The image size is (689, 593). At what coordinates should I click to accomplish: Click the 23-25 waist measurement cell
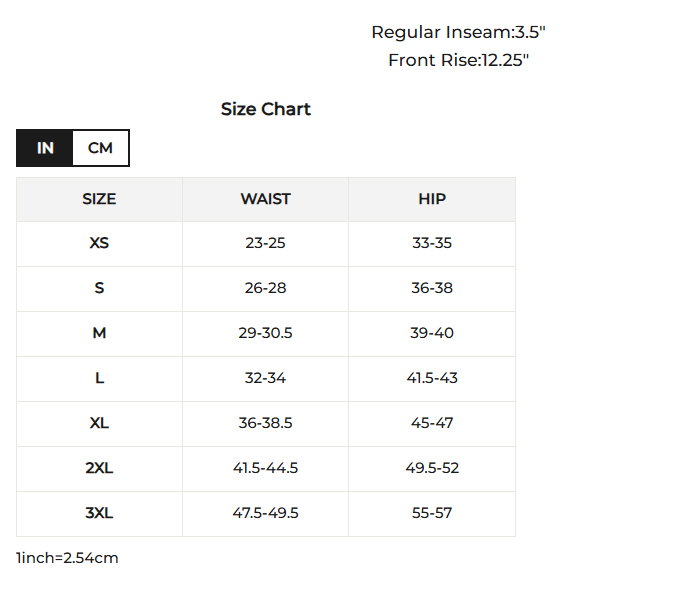point(265,243)
